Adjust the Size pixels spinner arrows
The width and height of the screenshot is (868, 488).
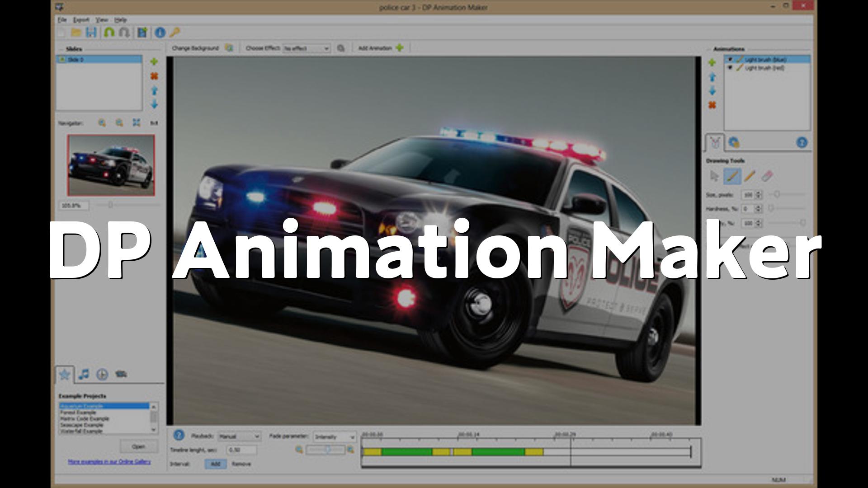[x=759, y=195]
